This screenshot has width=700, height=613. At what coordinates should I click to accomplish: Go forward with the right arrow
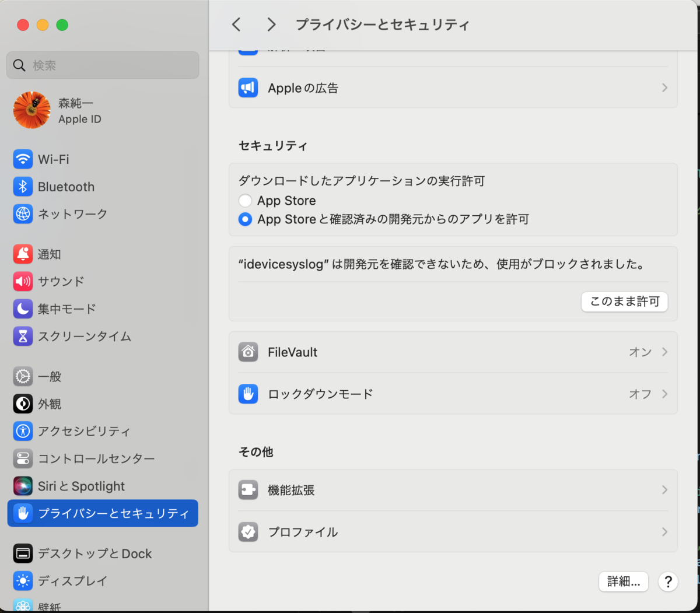pyautogui.click(x=271, y=24)
